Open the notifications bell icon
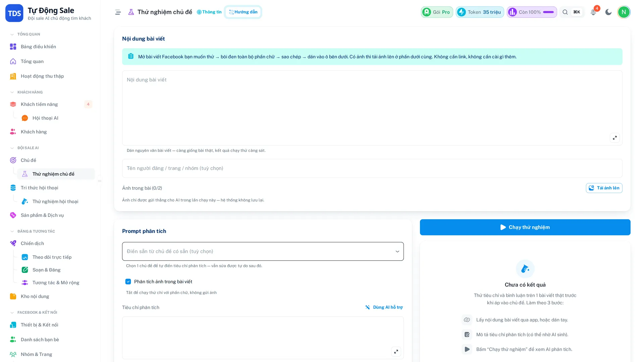This screenshot has height=362, width=644. click(x=593, y=12)
